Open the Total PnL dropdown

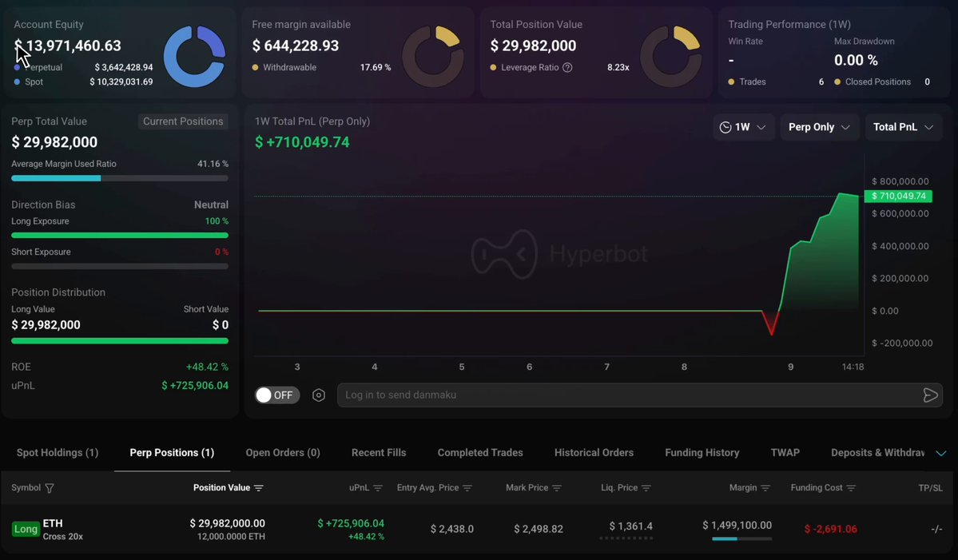pyautogui.click(x=903, y=127)
